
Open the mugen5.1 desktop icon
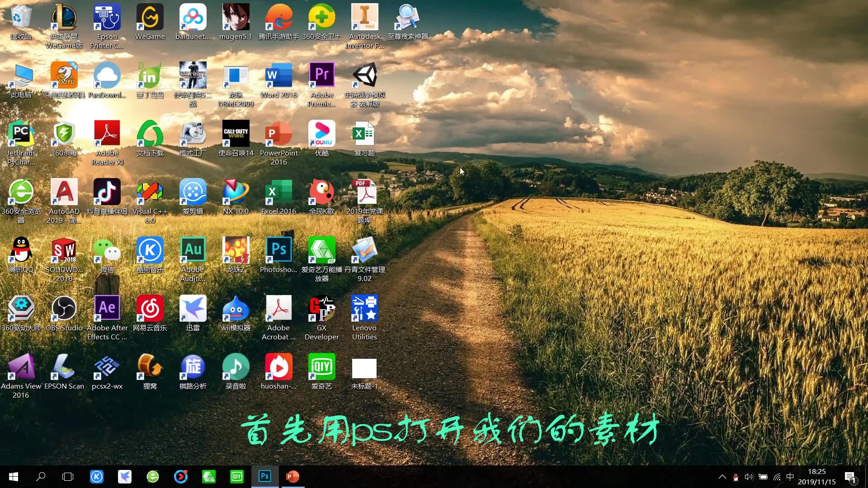[236, 22]
